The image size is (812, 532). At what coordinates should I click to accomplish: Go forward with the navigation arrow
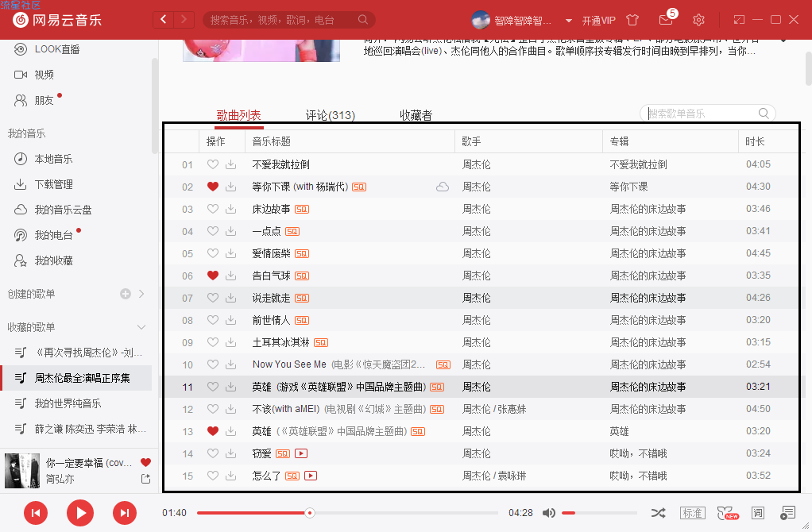(184, 20)
